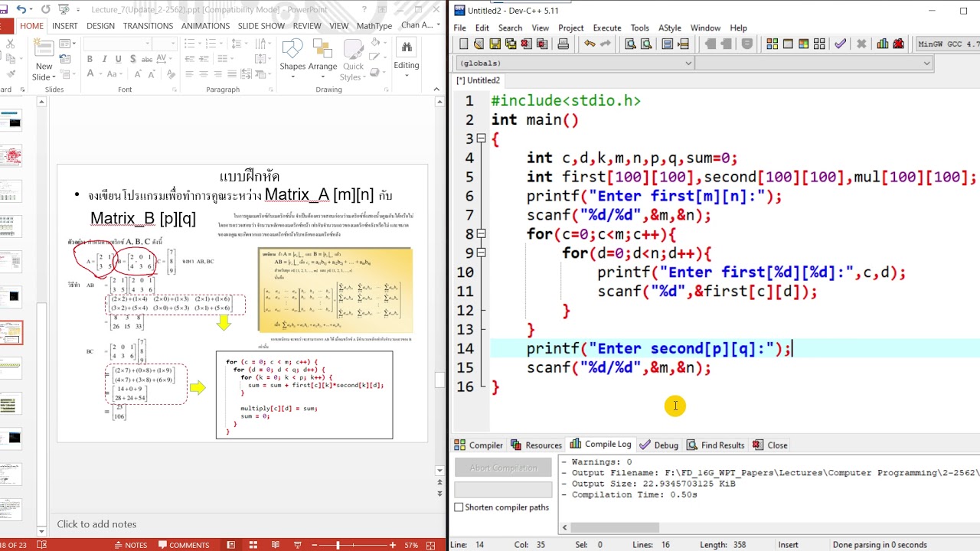Viewport: 980px width, 551px height.
Task: Click the Replace icon in Dev-C++ toolbar
Action: coord(646,44)
